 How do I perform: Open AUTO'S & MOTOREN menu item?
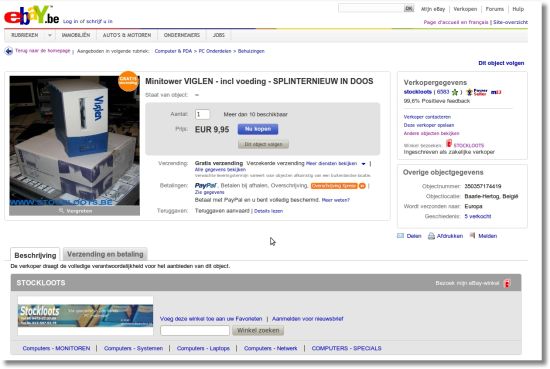tap(127, 35)
